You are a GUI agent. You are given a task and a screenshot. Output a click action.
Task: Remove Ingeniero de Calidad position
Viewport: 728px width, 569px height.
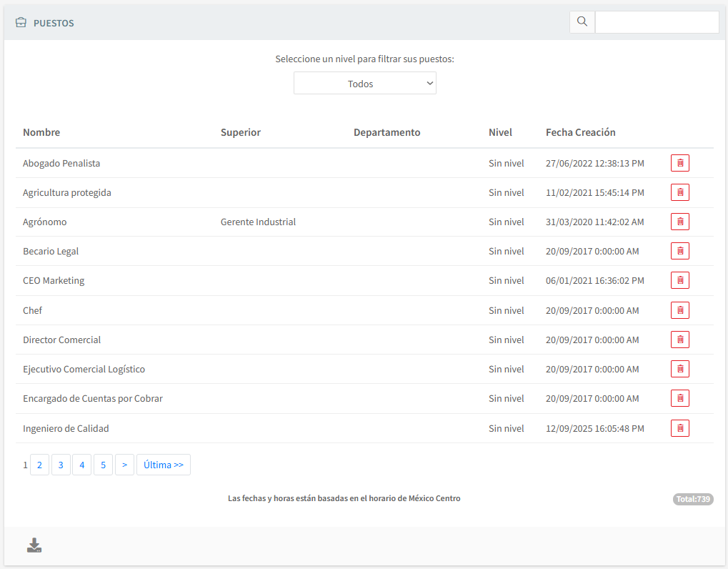679,428
